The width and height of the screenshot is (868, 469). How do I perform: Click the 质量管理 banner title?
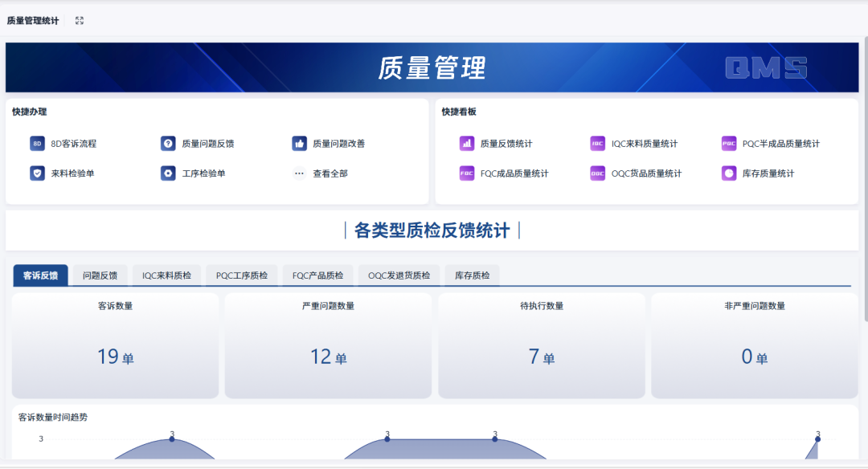432,68
